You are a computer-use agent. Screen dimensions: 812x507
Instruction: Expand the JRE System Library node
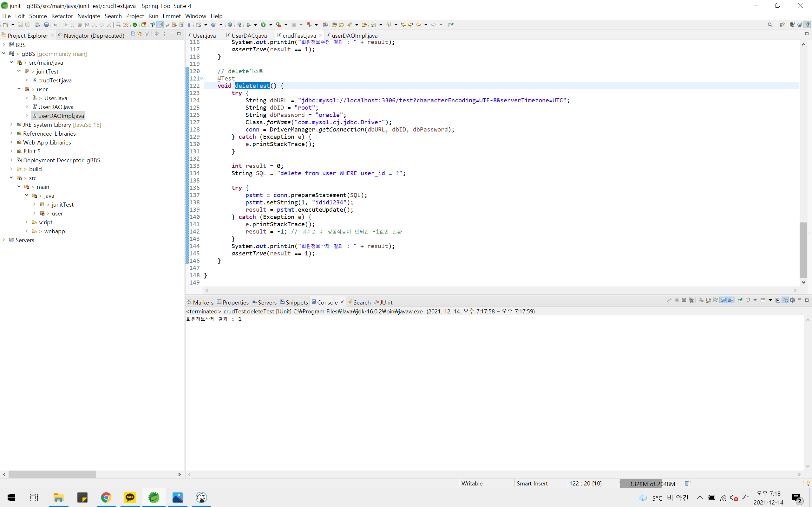tap(11, 125)
